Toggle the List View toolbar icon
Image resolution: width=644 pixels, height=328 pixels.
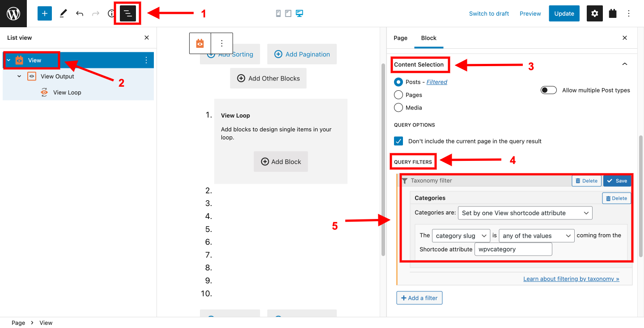(x=128, y=13)
